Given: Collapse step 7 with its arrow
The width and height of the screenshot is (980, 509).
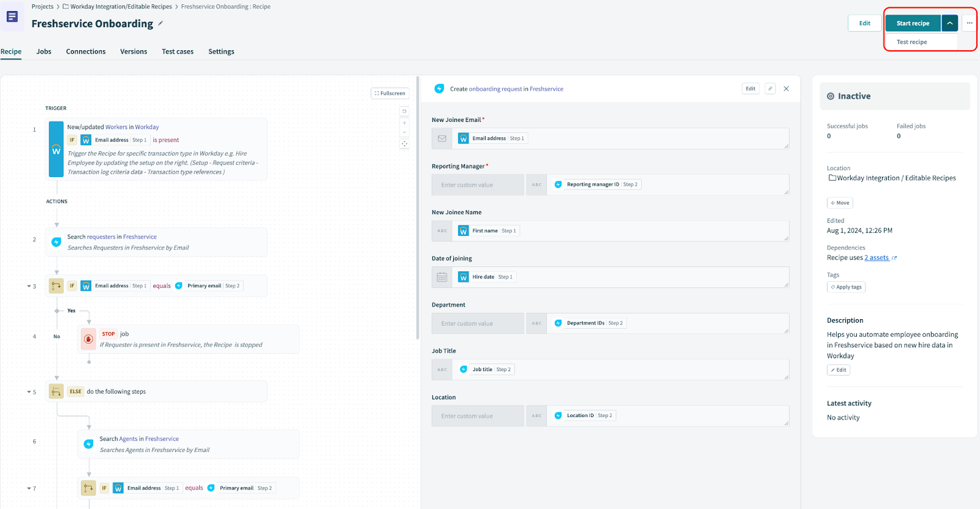Looking at the screenshot, I should (x=29, y=489).
